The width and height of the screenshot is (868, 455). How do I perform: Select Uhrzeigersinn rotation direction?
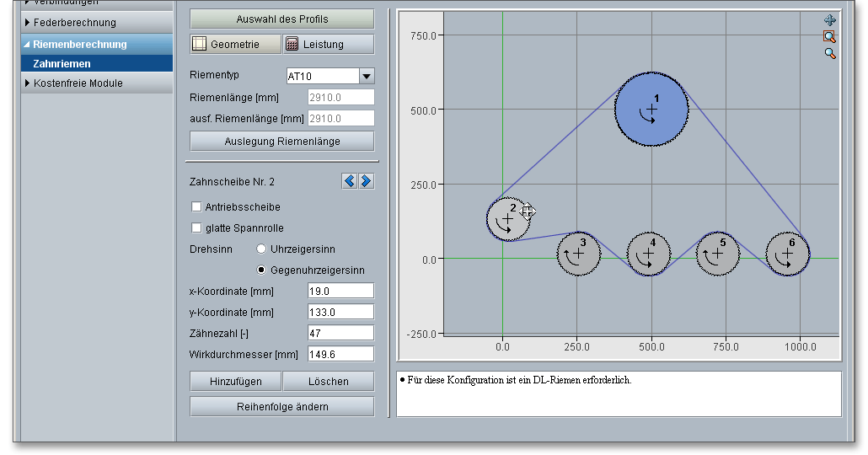pyautogui.click(x=261, y=249)
